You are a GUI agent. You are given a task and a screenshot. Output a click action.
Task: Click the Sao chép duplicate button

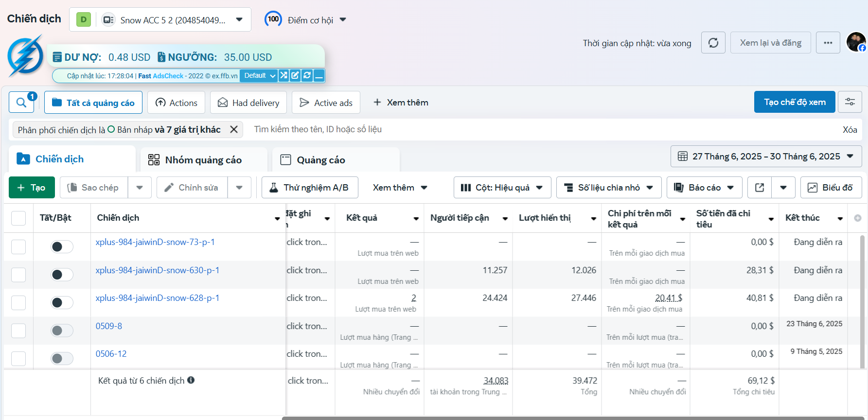click(x=94, y=188)
